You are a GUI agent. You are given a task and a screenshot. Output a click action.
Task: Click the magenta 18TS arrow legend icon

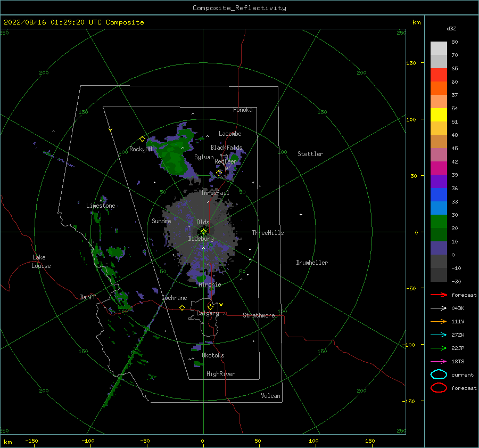point(439,362)
